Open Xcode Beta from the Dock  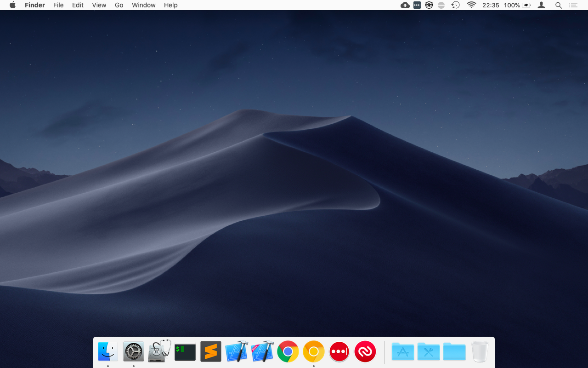(x=262, y=352)
